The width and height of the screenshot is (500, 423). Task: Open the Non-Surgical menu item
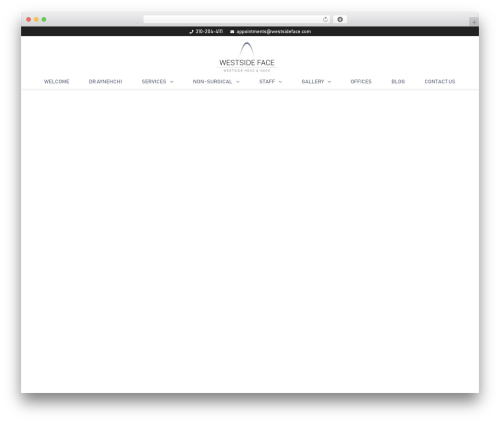[212, 82]
